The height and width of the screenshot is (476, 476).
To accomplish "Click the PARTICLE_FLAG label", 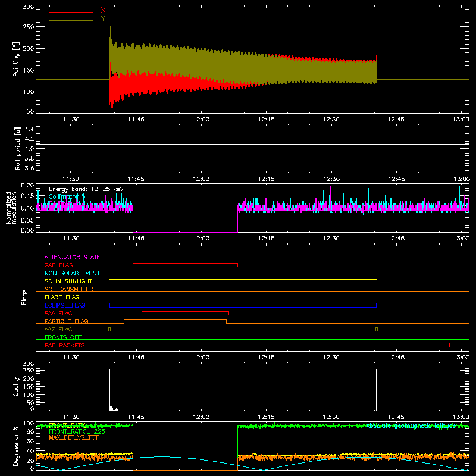I will pyautogui.click(x=67, y=321).
